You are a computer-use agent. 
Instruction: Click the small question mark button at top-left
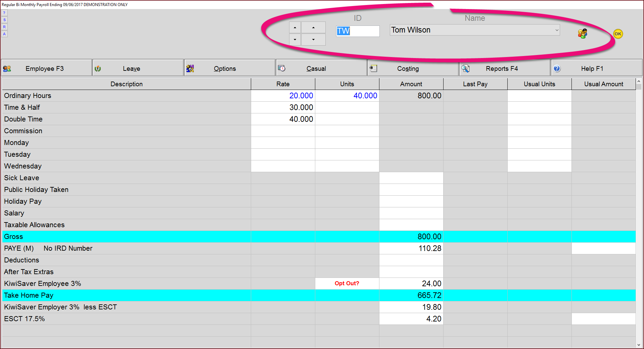click(4, 13)
